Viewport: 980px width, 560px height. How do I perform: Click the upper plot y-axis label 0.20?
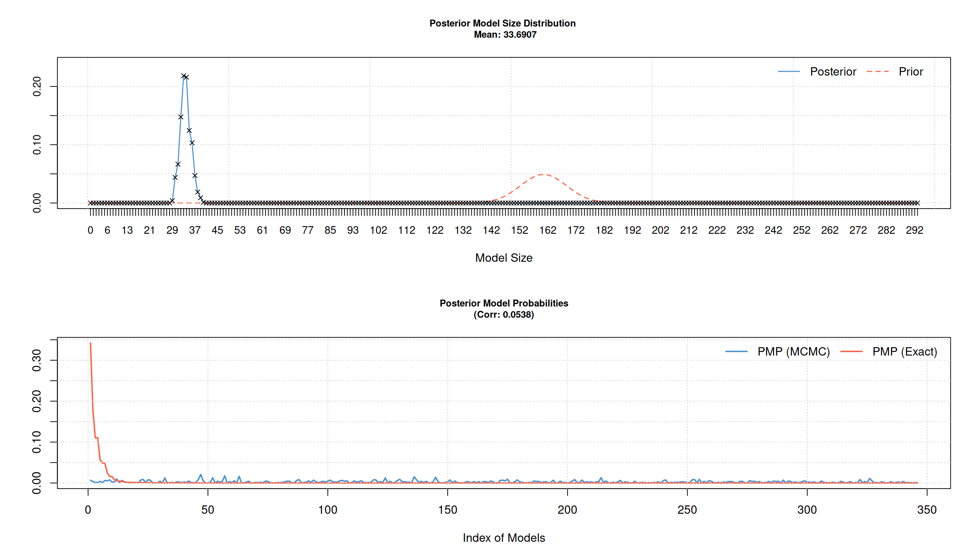(x=37, y=86)
